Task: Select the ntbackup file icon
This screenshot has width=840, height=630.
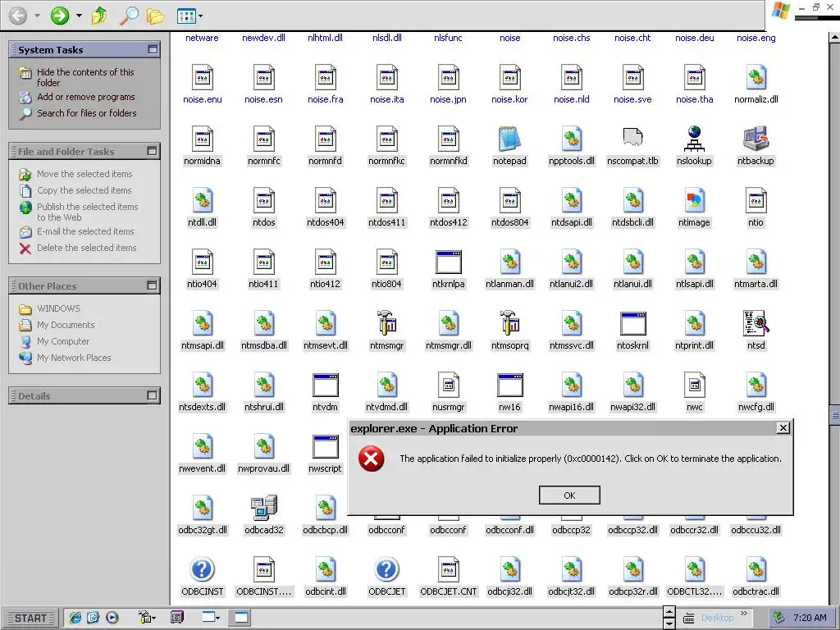Action: point(756,138)
